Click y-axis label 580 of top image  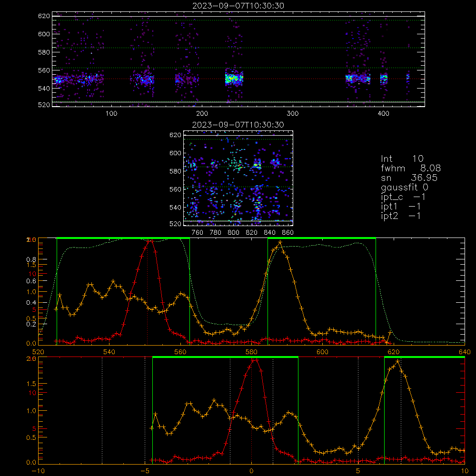[44, 52]
